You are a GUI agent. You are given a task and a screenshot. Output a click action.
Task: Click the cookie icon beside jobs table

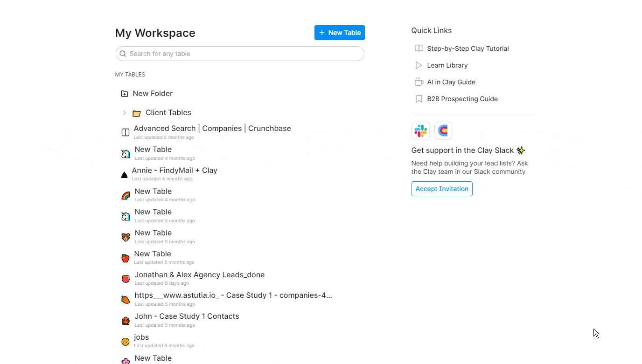click(125, 342)
